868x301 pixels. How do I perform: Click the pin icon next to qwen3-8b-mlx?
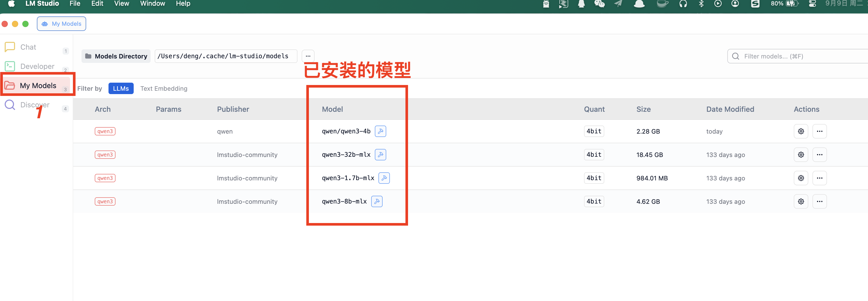point(377,201)
